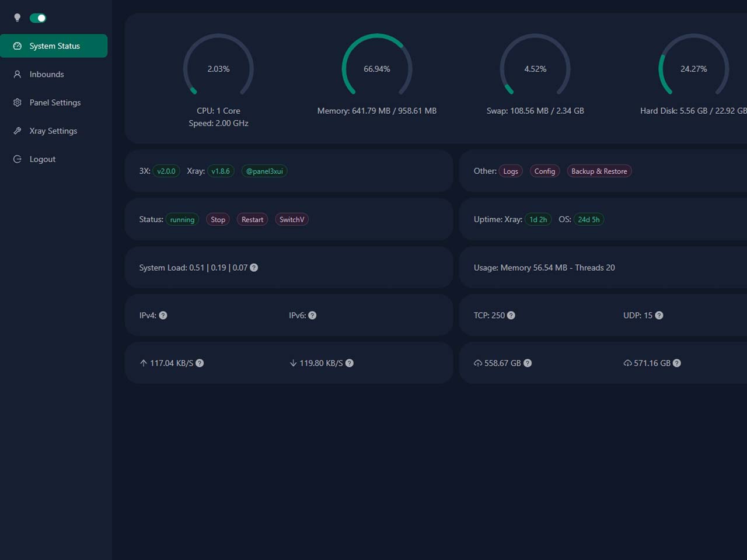The width and height of the screenshot is (747, 560).
Task: Click the OS uptime 24d 5h tag
Action: tap(589, 219)
